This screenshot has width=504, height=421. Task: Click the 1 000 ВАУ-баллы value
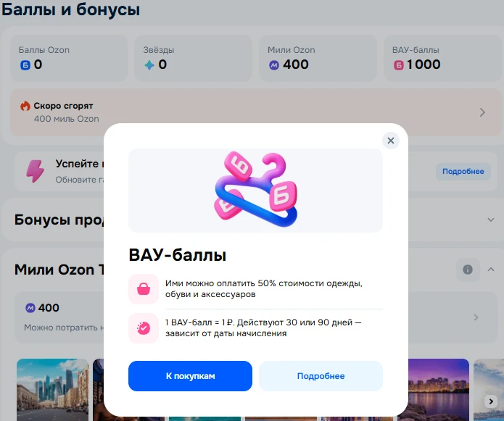point(424,64)
